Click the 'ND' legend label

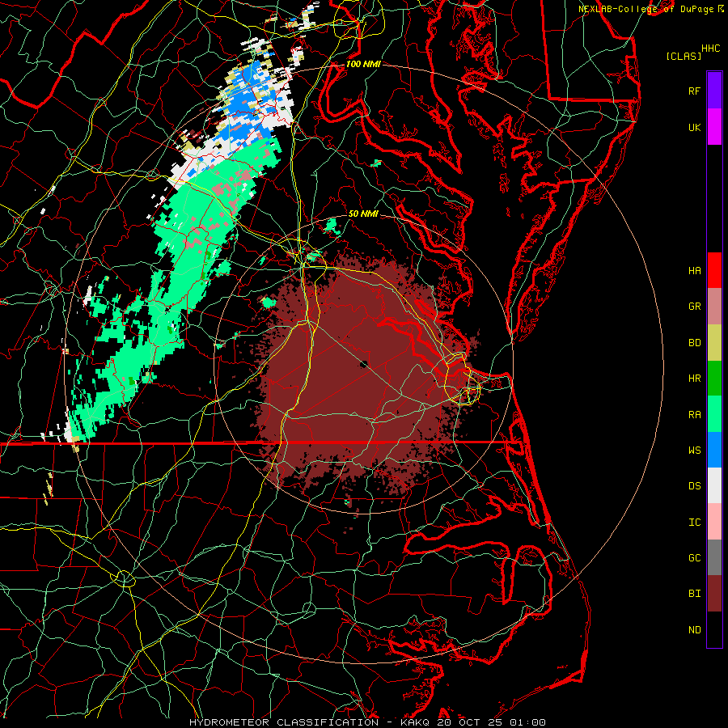click(x=695, y=630)
